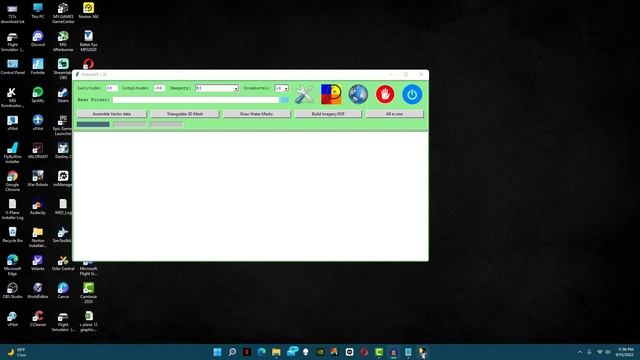Open Epic Games Launcher desktop icon
640x360 pixels.
(63, 124)
